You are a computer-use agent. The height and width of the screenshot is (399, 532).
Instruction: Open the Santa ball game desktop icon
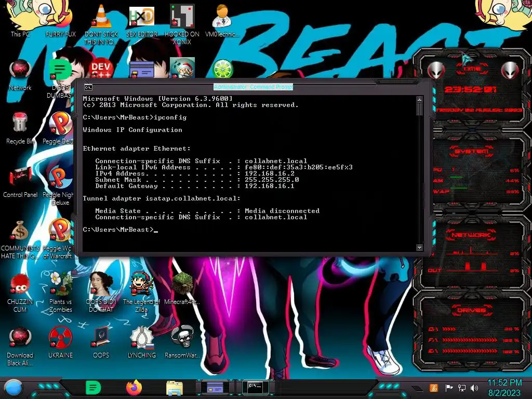click(182, 68)
